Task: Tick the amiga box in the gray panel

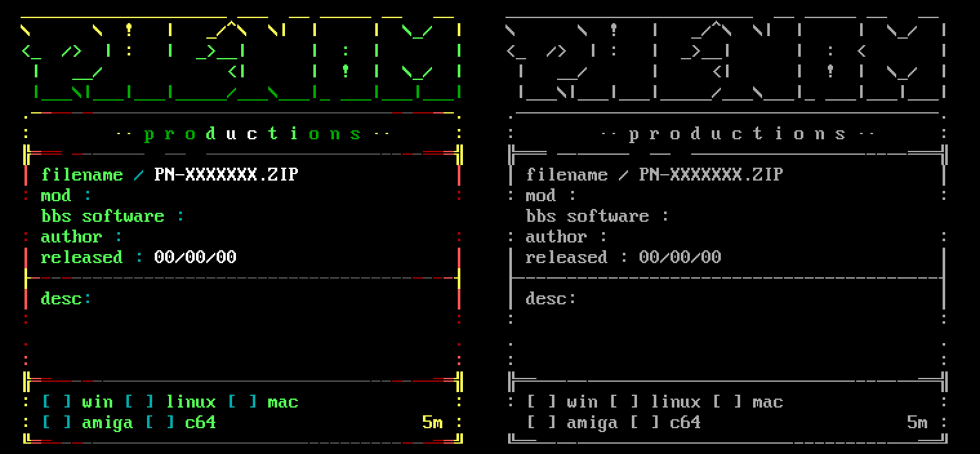Action: (541, 423)
